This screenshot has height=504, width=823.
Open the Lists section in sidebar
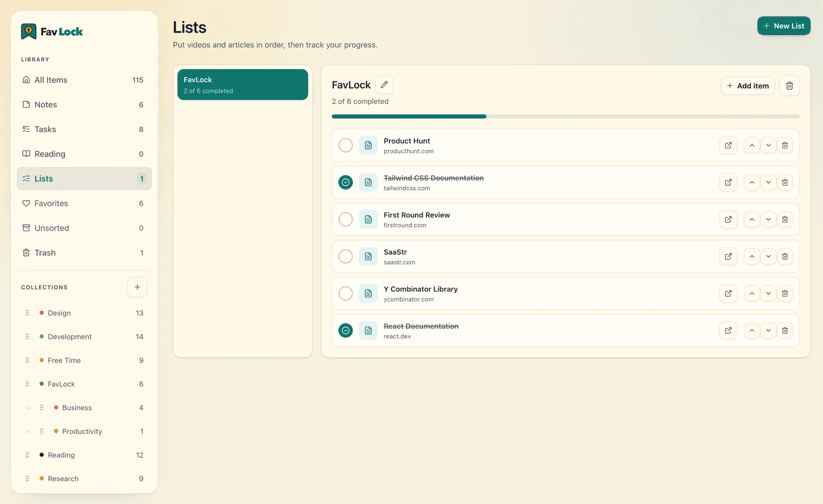[x=84, y=178]
